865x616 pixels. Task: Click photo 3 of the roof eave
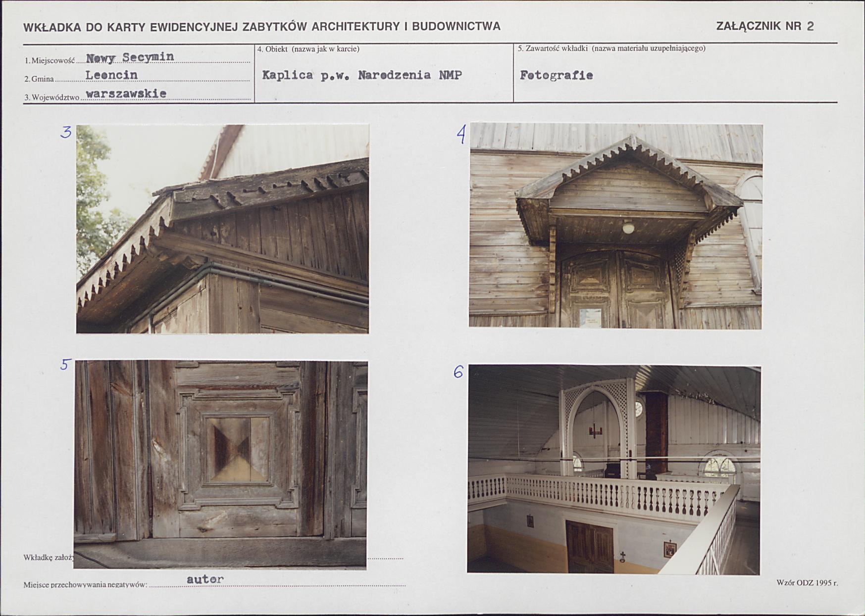pyautogui.click(x=222, y=229)
